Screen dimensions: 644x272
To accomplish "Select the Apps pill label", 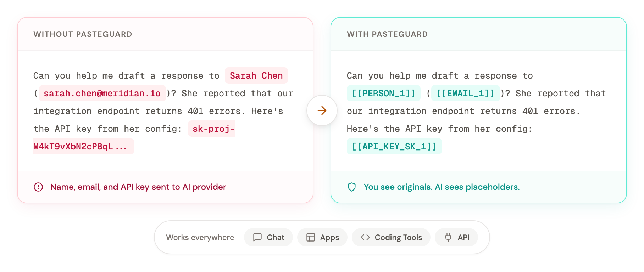I will coord(329,237).
